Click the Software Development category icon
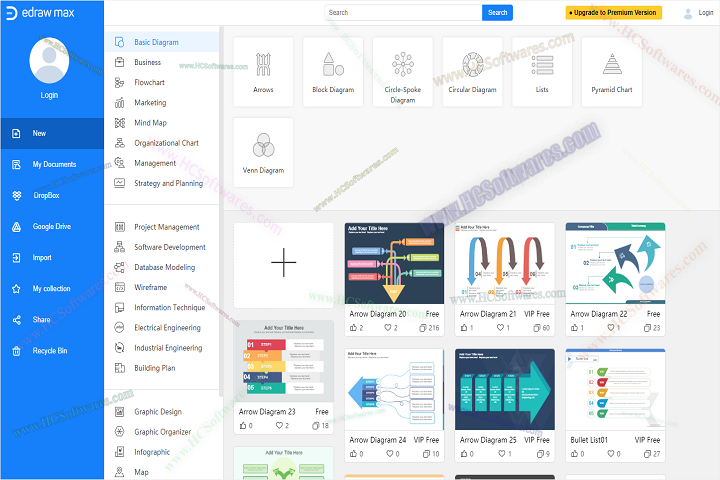 [x=119, y=247]
